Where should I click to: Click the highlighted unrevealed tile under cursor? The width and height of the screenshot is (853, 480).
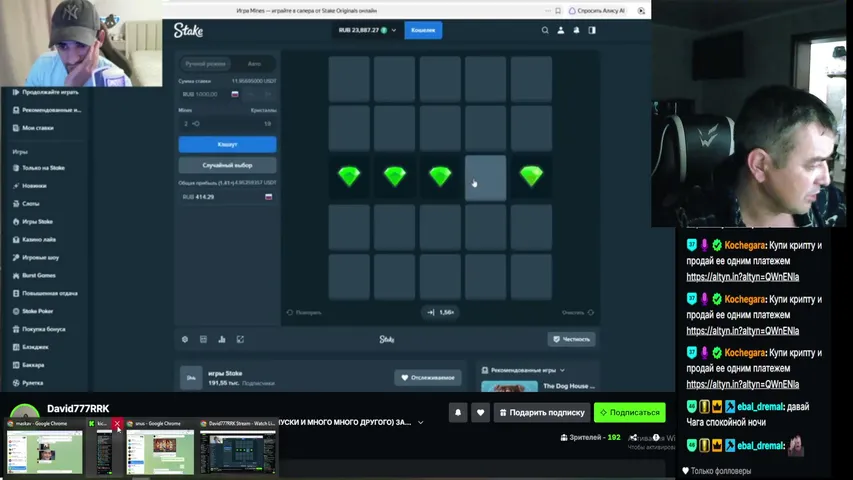485,178
